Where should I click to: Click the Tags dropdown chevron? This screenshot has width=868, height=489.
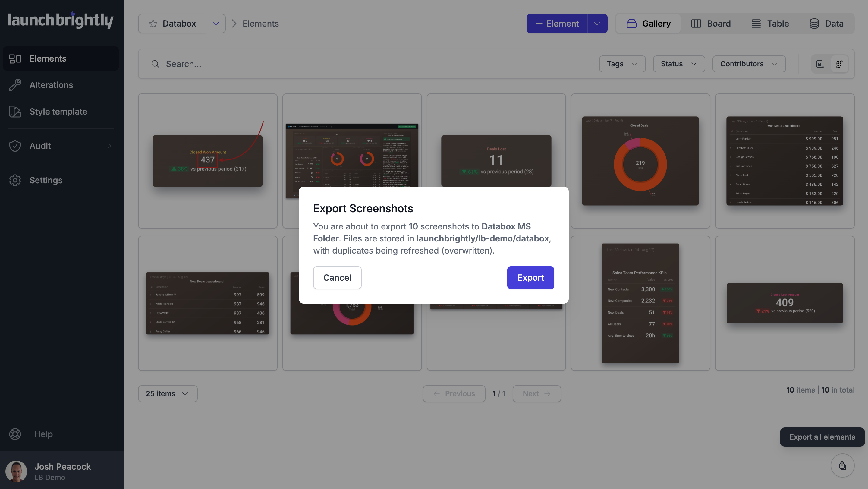tap(634, 64)
